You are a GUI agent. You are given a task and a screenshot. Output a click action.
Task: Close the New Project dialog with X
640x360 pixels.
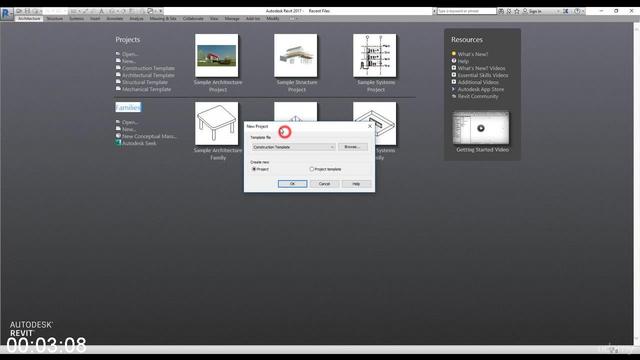pos(370,126)
